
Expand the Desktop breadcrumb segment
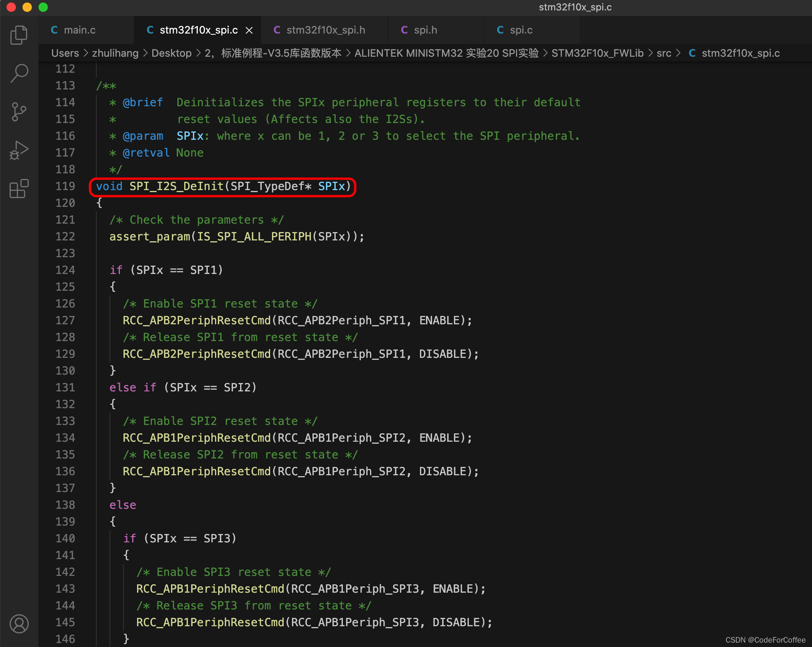pos(171,53)
